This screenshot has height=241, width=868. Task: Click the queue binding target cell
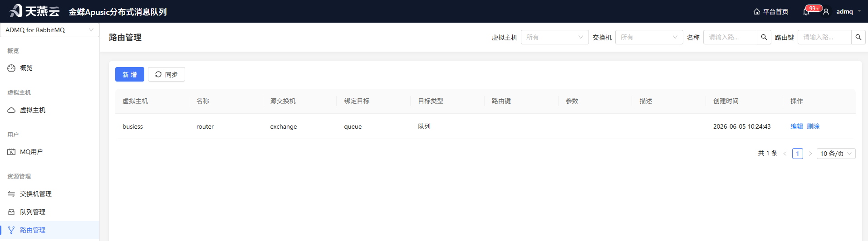pyautogui.click(x=353, y=126)
